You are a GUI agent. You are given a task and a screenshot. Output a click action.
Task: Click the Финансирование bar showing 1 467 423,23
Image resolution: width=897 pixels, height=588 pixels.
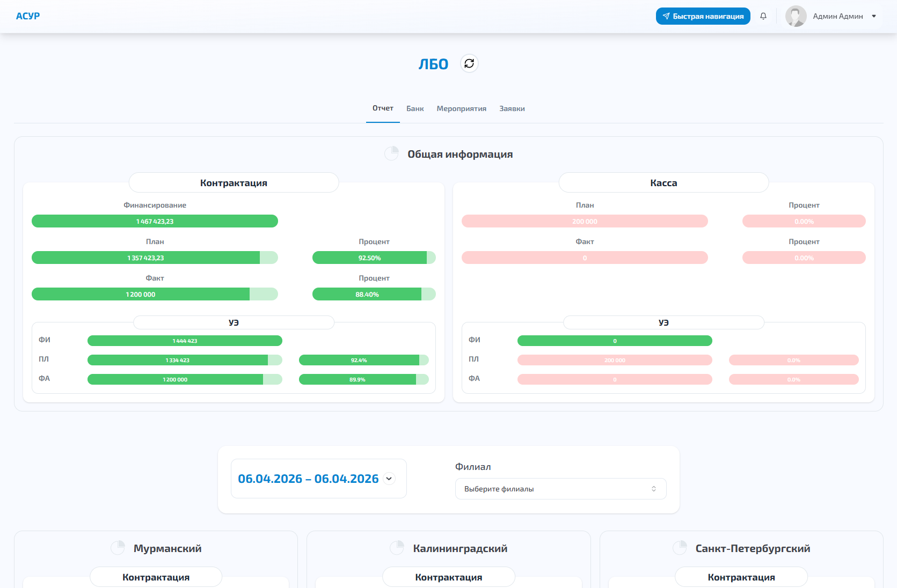(x=155, y=221)
